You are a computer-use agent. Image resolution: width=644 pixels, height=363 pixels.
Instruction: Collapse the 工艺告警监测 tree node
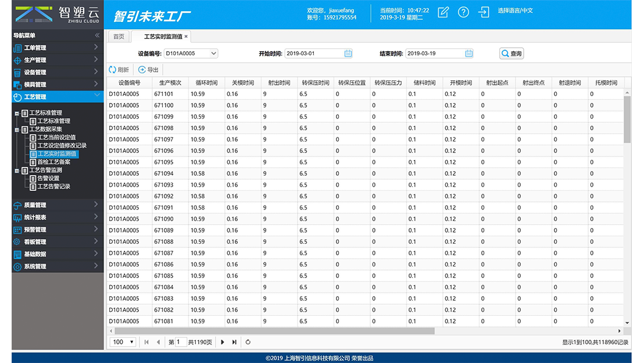click(17, 171)
